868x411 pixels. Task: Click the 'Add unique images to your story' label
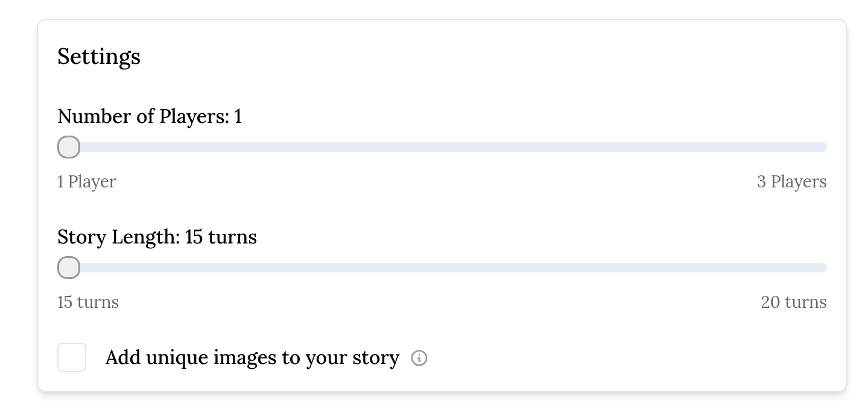pos(252,358)
